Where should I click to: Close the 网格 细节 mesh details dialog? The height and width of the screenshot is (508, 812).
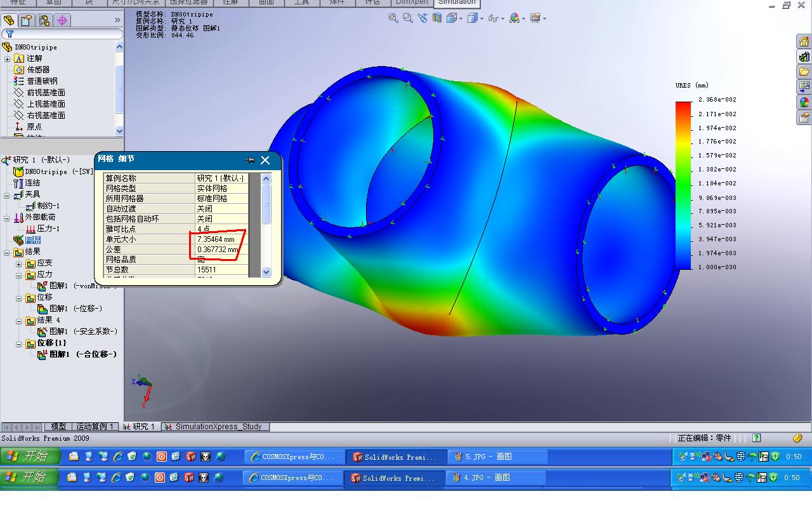coord(265,160)
